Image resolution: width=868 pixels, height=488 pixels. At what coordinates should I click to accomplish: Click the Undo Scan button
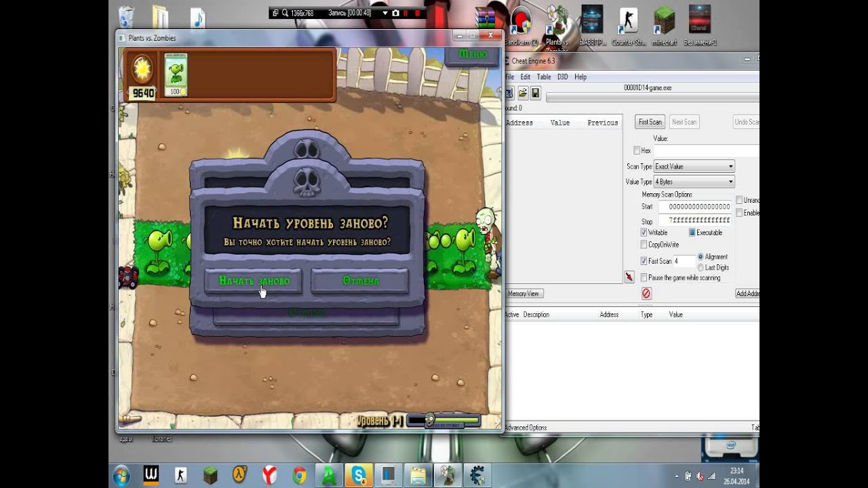[746, 122]
